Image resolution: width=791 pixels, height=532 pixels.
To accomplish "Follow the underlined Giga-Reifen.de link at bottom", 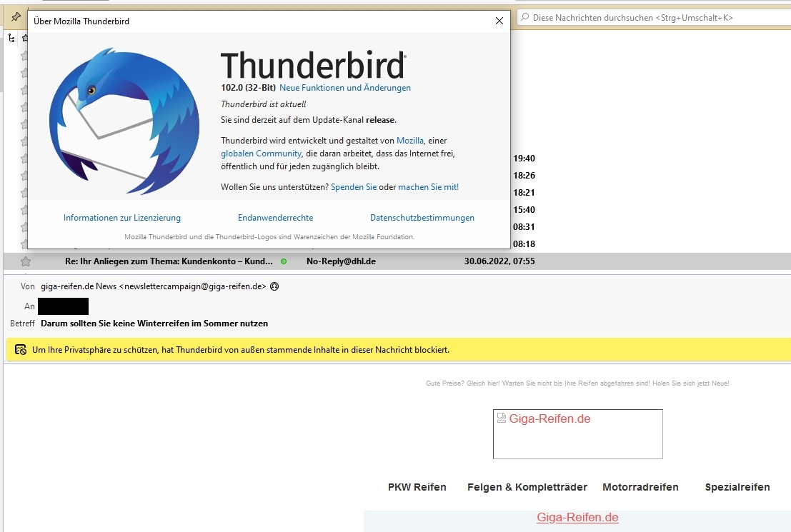I will pyautogui.click(x=577, y=518).
